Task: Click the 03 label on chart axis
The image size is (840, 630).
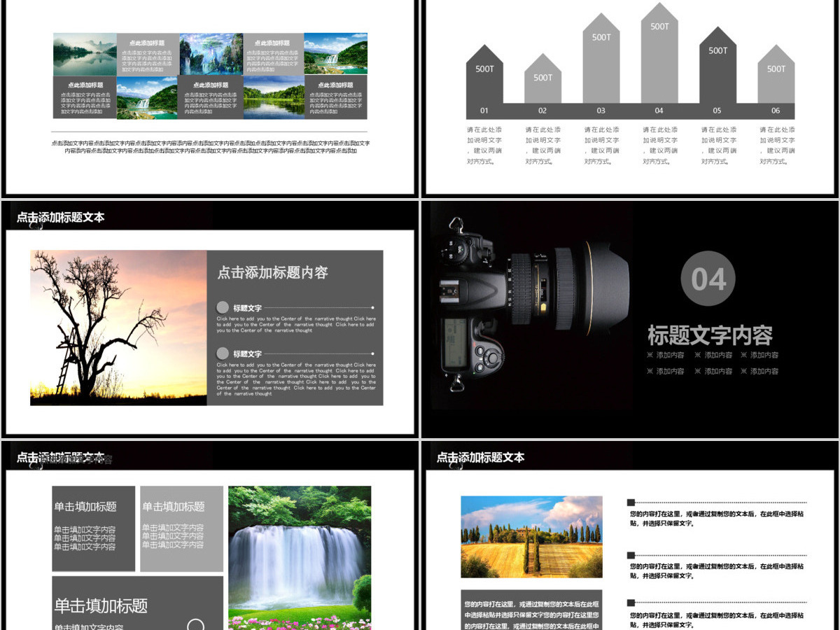Action: 601,111
